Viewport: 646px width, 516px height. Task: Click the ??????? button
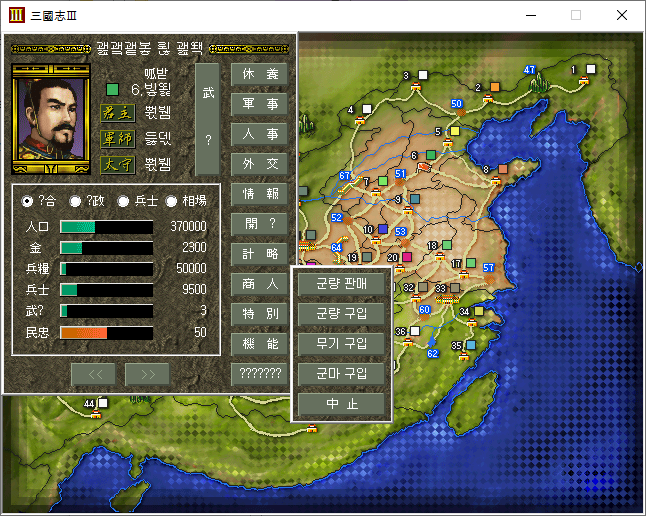[x=260, y=374]
